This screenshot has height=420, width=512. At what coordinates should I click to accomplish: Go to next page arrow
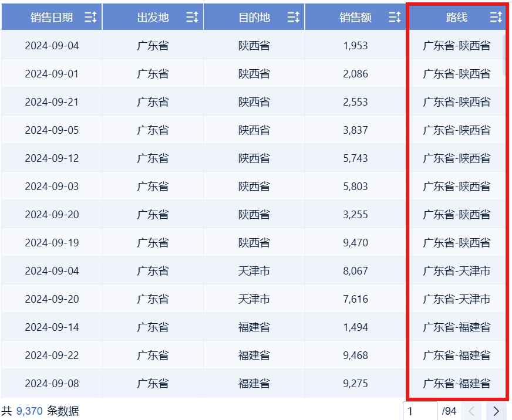coord(496,411)
